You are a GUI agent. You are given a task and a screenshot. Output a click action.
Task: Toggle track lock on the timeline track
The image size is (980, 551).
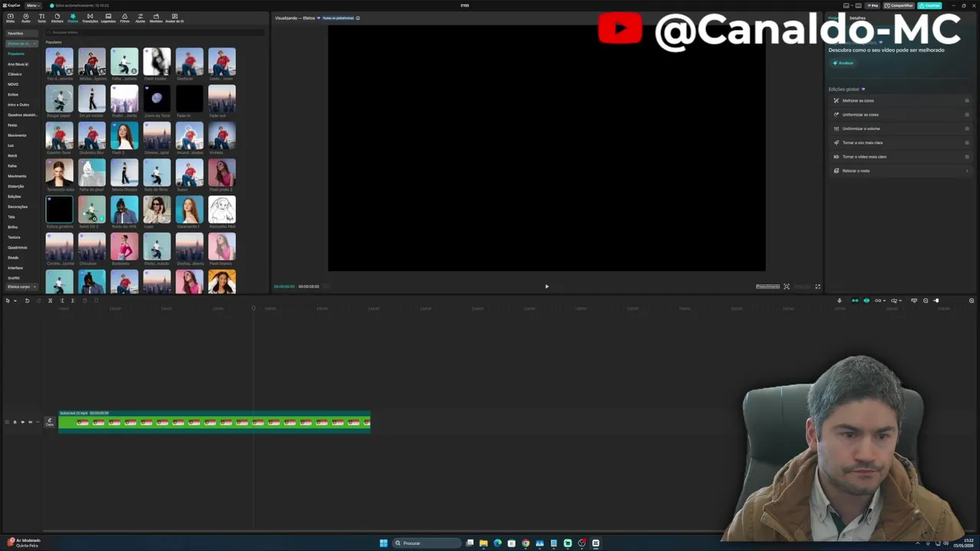click(x=15, y=422)
